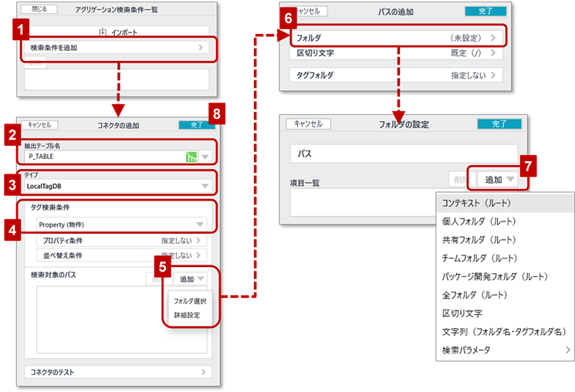Viewport: 575px width, 392px height.
Task: Open the 区切り文字 既定 (/) row
Action: pyautogui.click(x=396, y=52)
